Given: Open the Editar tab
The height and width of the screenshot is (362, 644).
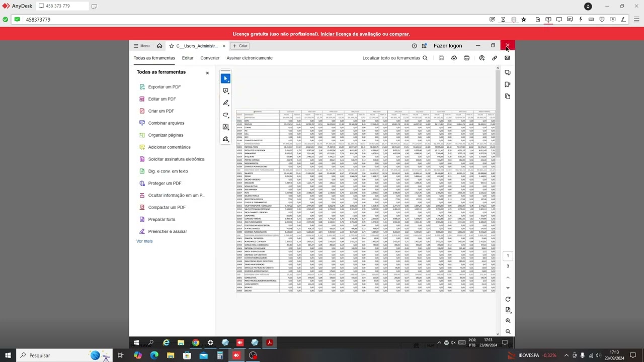Looking at the screenshot, I should click(188, 58).
